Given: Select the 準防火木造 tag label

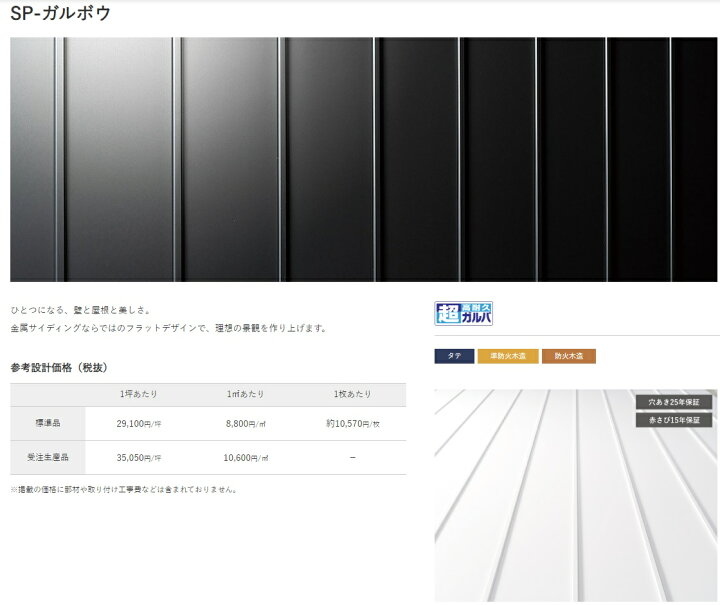Looking at the screenshot, I should click(507, 356).
